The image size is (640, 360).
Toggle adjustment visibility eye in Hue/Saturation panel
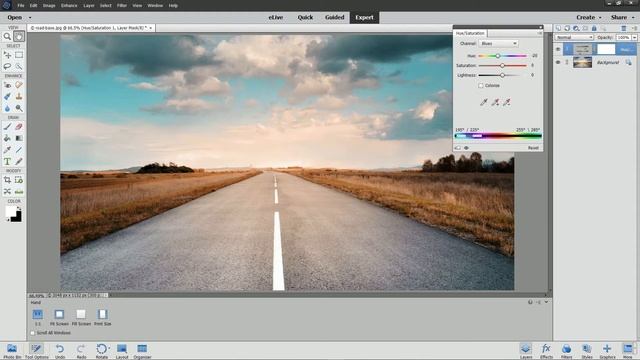(x=467, y=148)
